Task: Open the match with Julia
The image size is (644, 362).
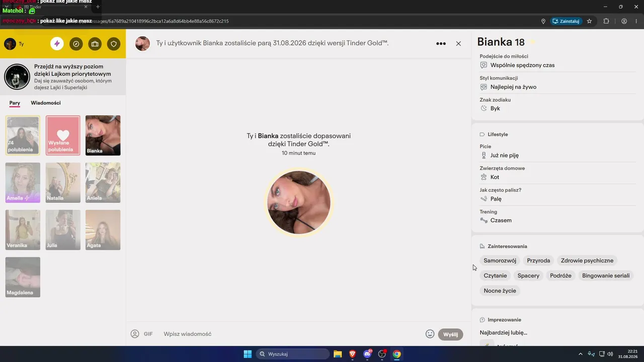Action: pyautogui.click(x=63, y=230)
